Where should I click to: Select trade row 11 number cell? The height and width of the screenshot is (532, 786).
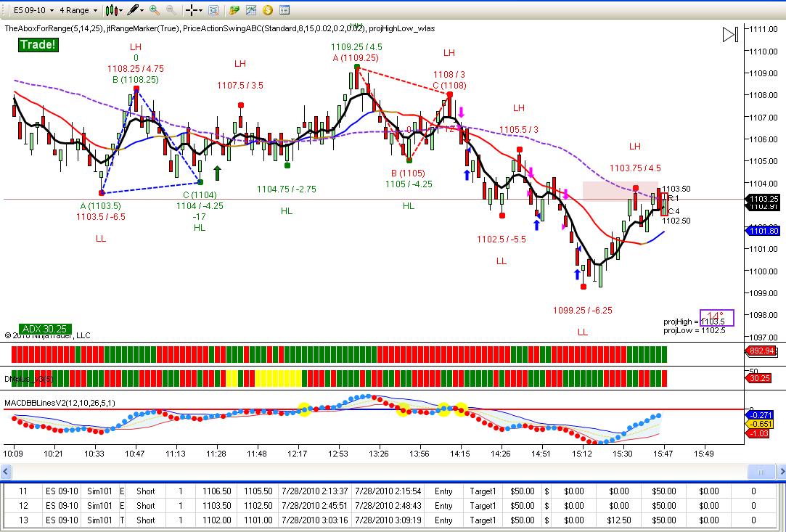[23, 491]
